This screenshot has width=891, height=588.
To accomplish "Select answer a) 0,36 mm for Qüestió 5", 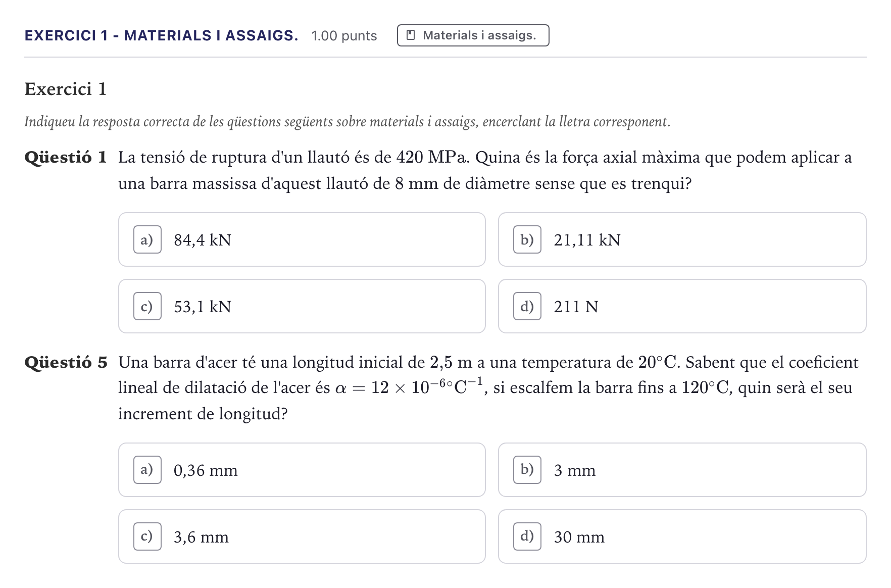I will click(302, 470).
